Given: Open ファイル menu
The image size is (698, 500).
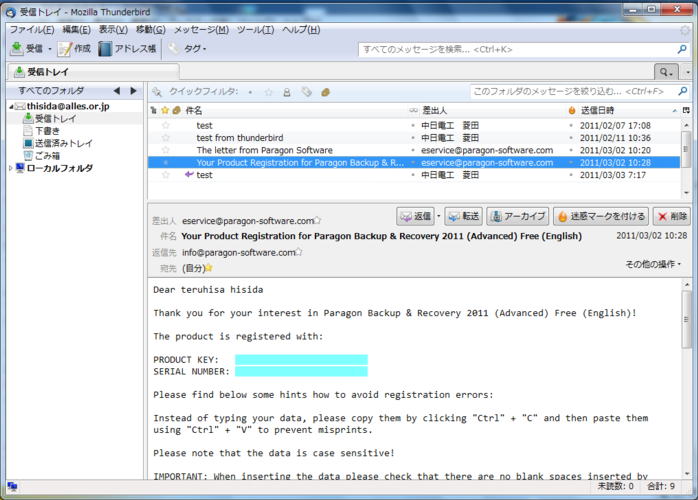Looking at the screenshot, I should click(x=32, y=29).
